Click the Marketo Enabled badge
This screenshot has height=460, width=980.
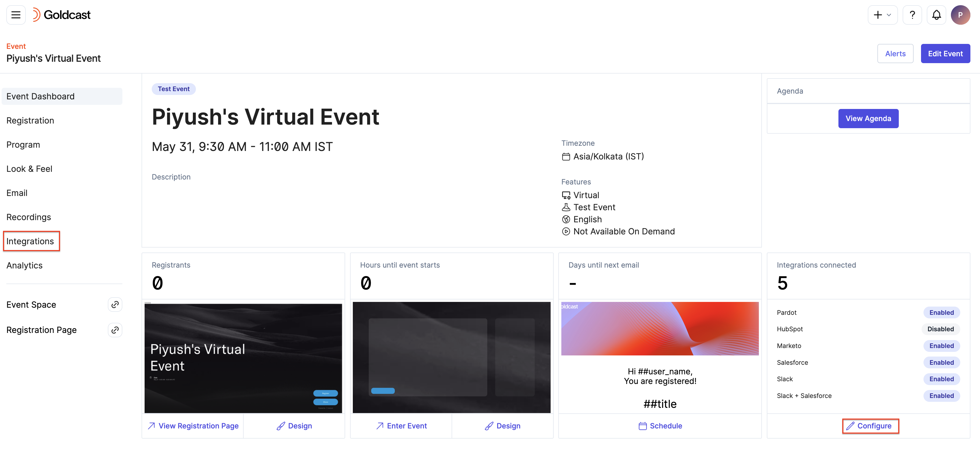tap(941, 346)
